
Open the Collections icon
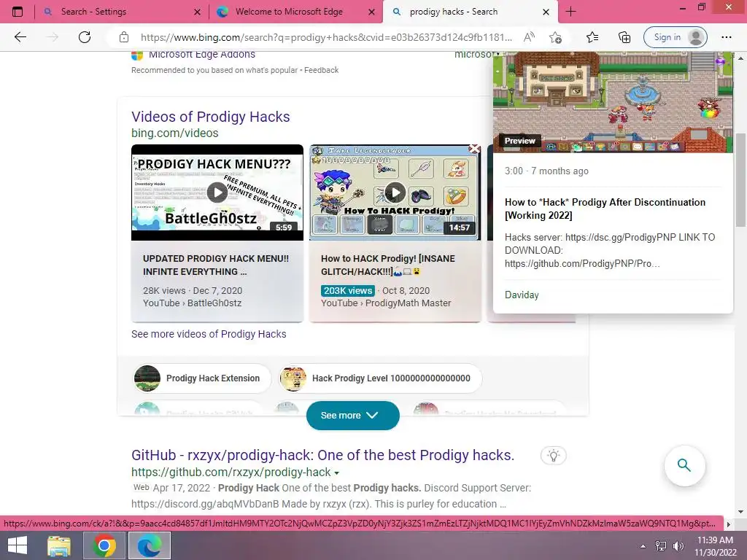(624, 37)
